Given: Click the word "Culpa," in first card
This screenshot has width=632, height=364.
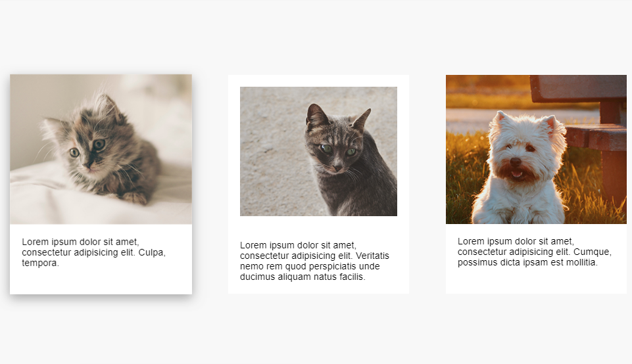Looking at the screenshot, I should click(152, 252).
